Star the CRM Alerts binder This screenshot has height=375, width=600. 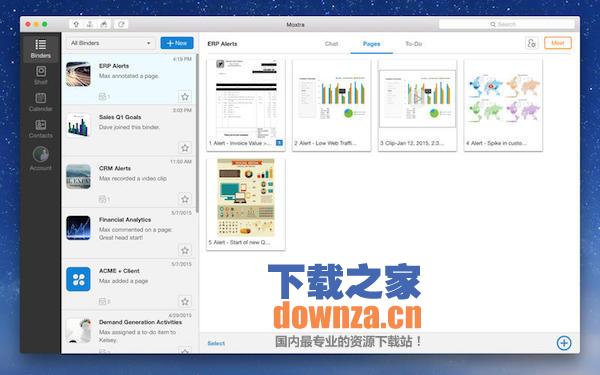point(185,199)
